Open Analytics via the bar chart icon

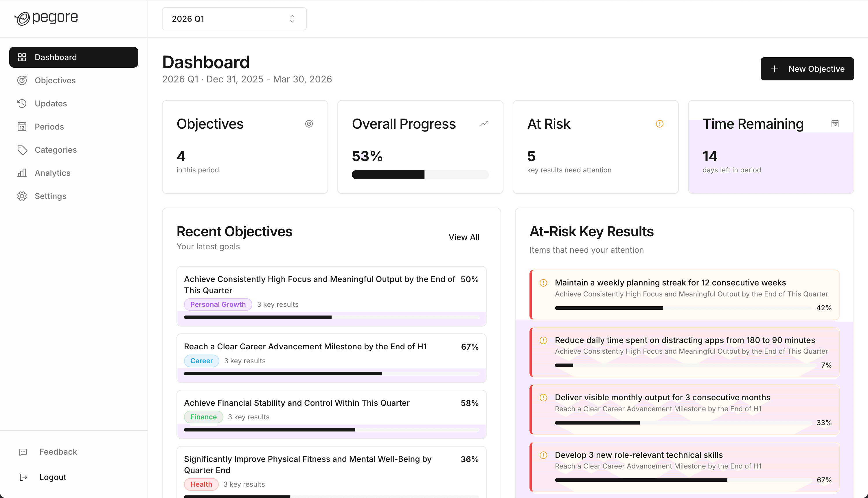[x=22, y=173]
